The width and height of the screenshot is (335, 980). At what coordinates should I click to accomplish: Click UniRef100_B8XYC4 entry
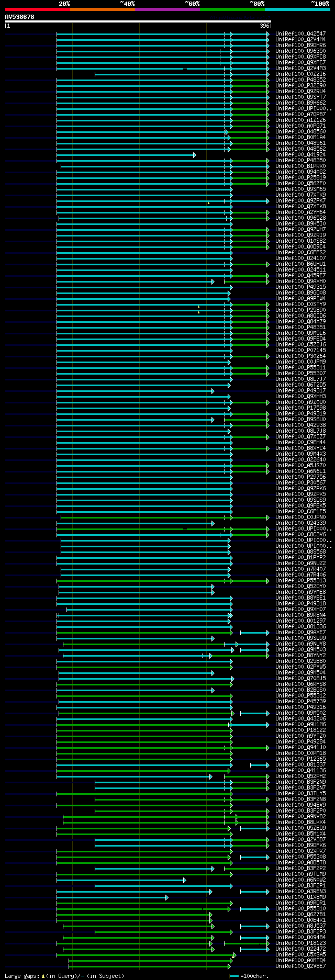coord(300,448)
